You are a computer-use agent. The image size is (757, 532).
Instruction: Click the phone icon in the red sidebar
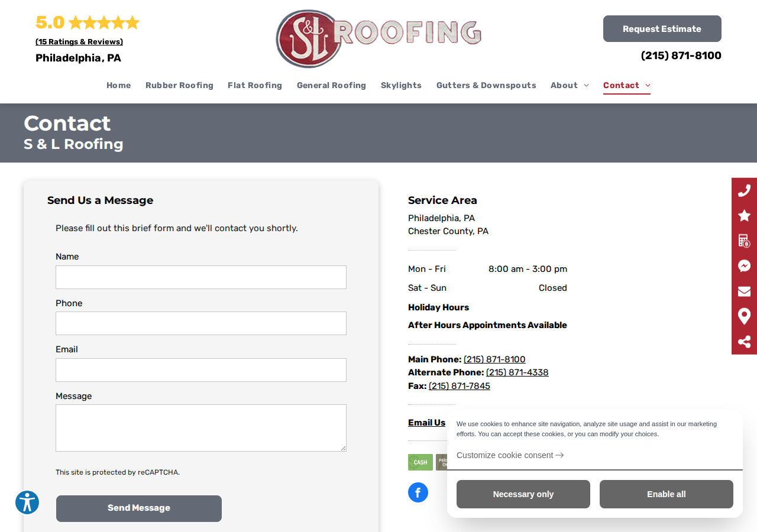pos(744,190)
